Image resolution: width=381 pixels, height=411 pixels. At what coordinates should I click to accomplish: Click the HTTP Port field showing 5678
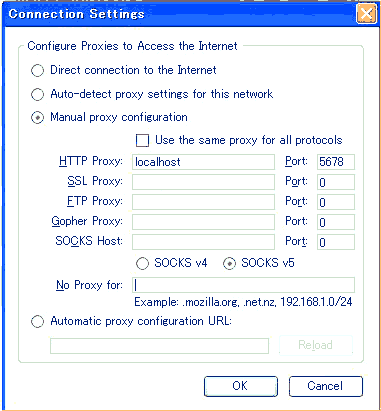336,162
